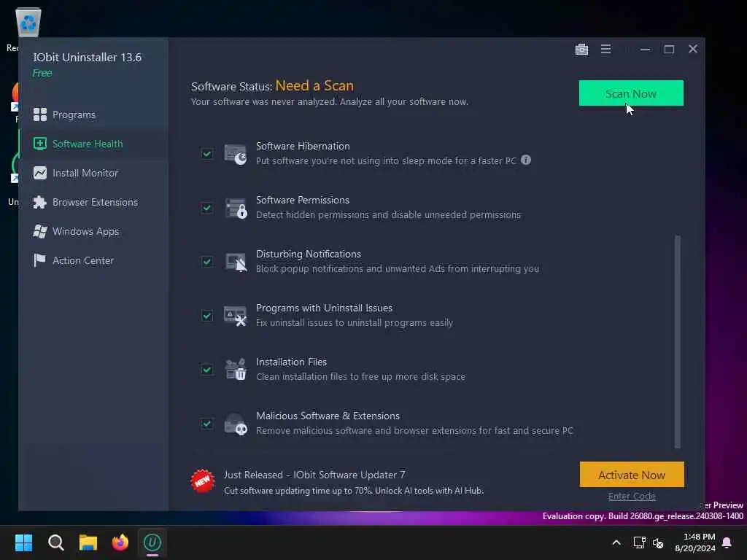Click the vertical scrollbar in scan list

coord(678,341)
